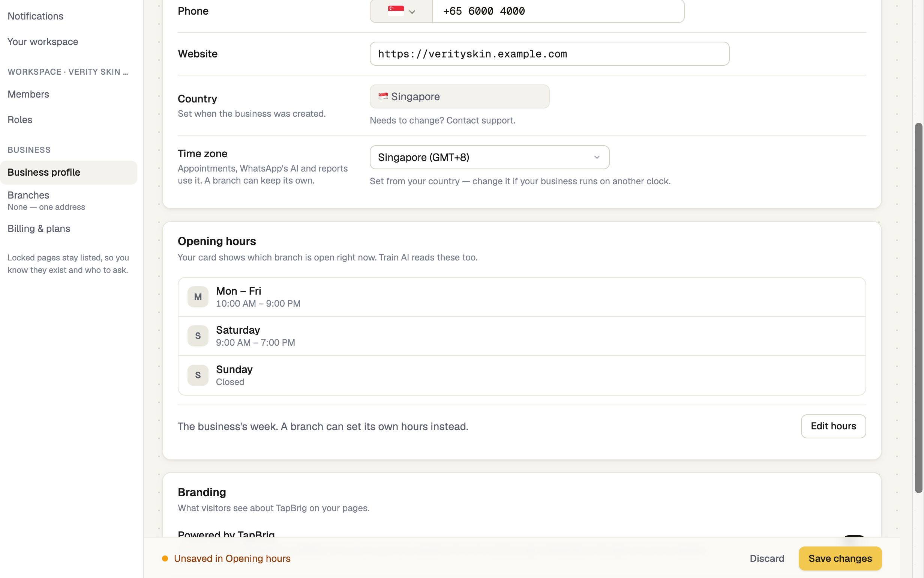This screenshot has width=924, height=578.
Task: Click the 'Unsaved in Opening hours' message
Action: [x=232, y=558]
